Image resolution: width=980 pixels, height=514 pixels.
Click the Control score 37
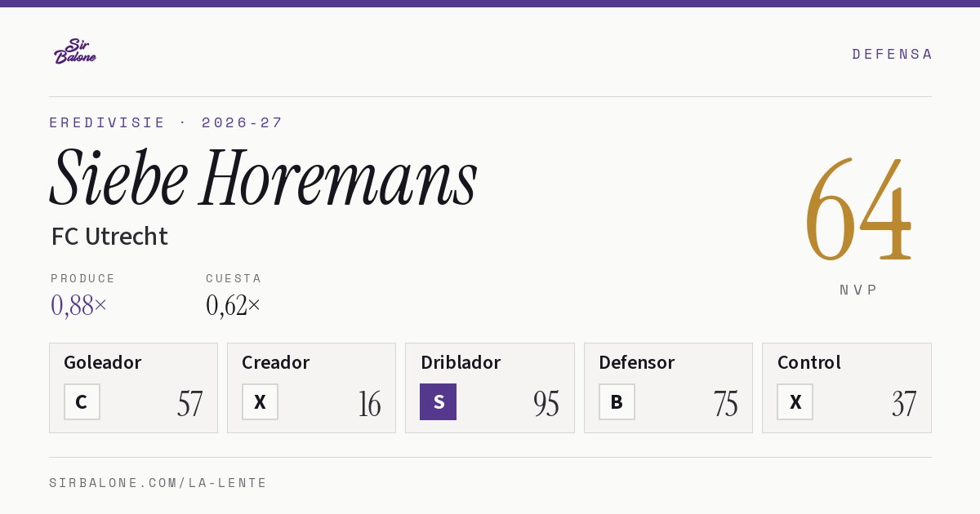(x=904, y=404)
